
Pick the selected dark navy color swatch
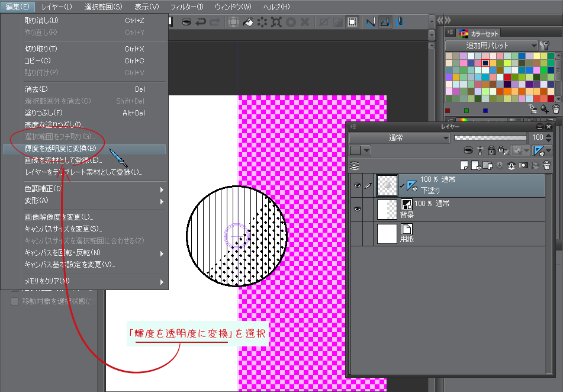tap(485, 63)
